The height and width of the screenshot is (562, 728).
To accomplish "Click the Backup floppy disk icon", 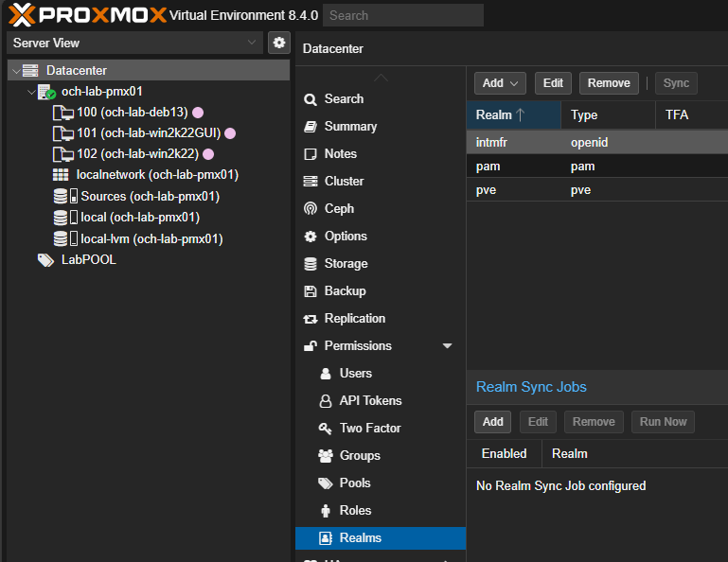I will click(x=311, y=291).
